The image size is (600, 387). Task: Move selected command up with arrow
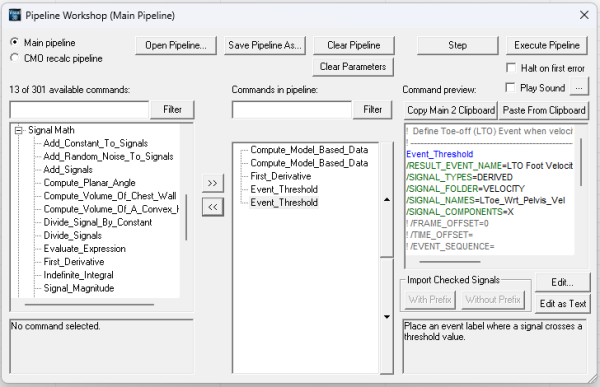(x=387, y=199)
